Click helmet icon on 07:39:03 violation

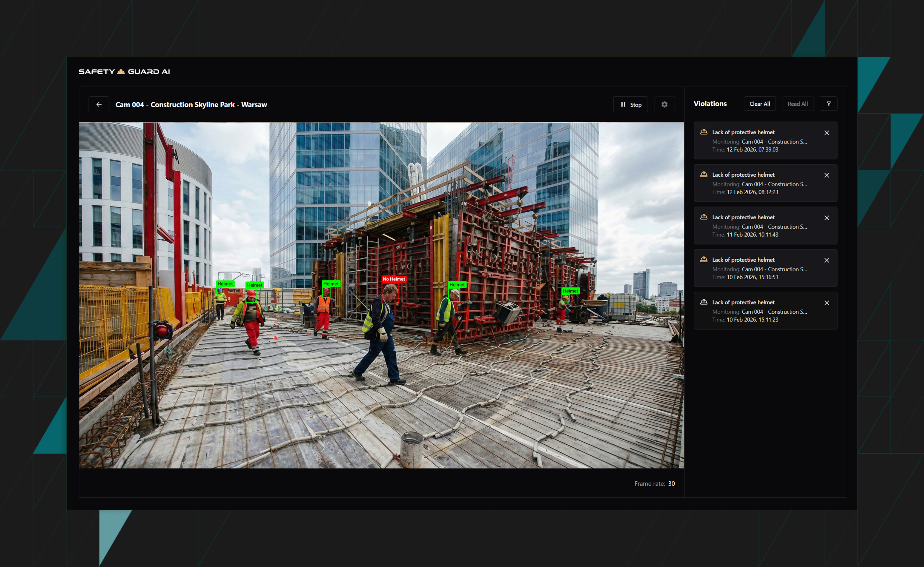704,132
